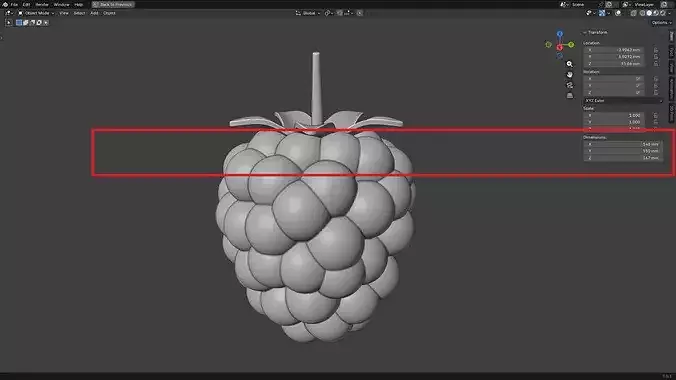Choose the intersect selection mode icon

pos(46,22)
